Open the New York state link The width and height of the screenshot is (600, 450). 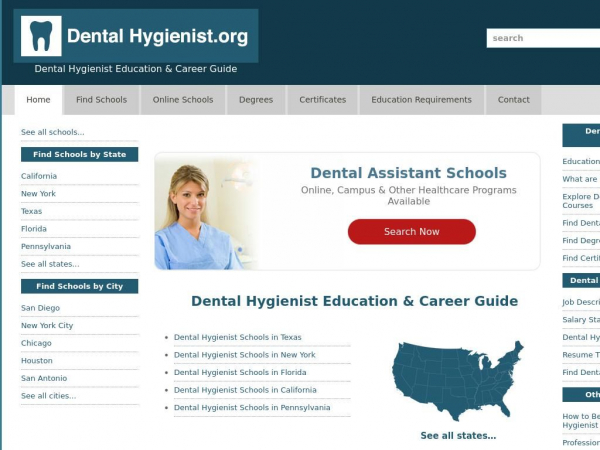[38, 194]
